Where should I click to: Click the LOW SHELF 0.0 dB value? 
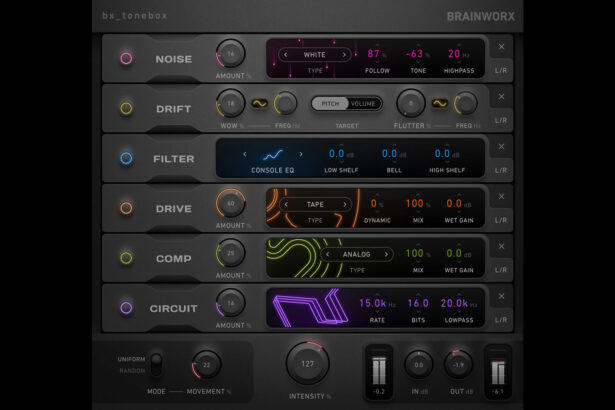(x=337, y=153)
